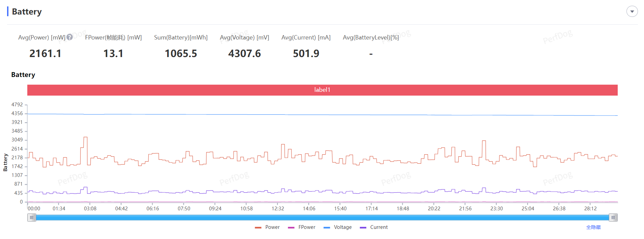Click the right handle of the time range slider

613,218
